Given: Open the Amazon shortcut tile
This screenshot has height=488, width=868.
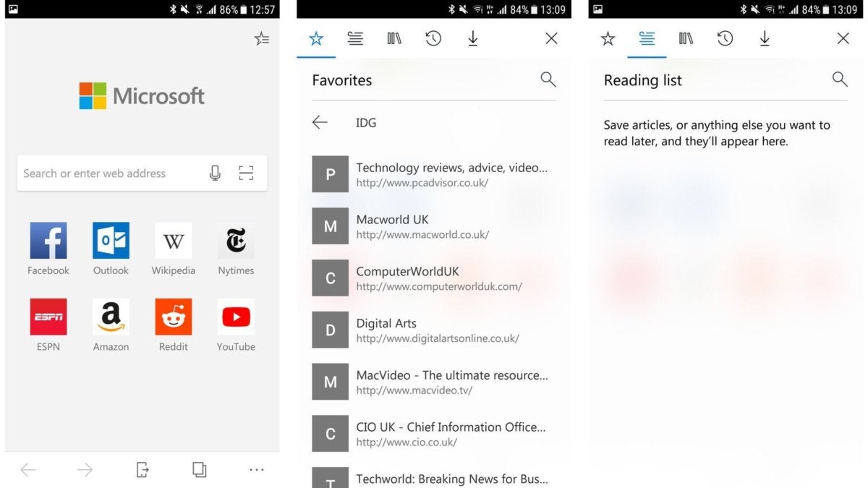Looking at the screenshot, I should [111, 325].
